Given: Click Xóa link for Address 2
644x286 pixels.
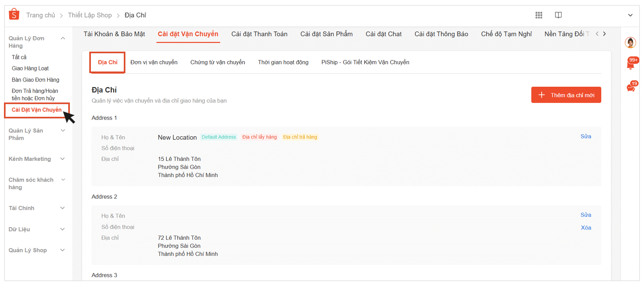Looking at the screenshot, I should click(x=586, y=228).
